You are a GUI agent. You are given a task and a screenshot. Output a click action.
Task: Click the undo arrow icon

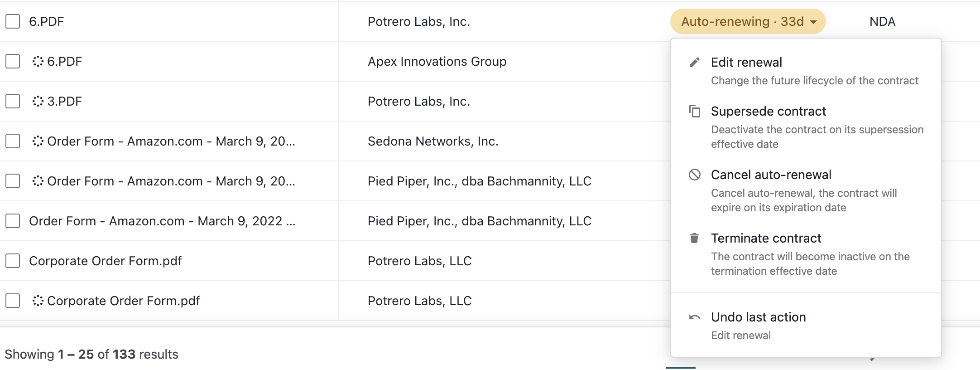coord(694,317)
